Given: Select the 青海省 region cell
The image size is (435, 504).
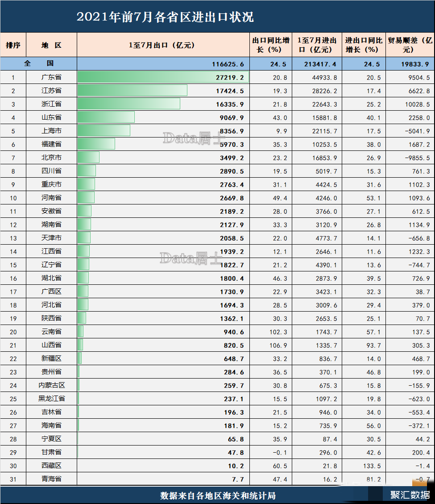Looking at the screenshot, I should pos(51,479).
